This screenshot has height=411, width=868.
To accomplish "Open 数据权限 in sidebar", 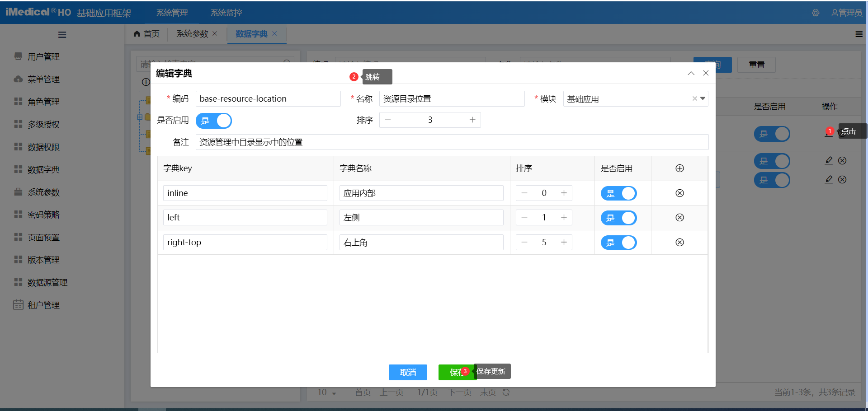I will point(43,147).
